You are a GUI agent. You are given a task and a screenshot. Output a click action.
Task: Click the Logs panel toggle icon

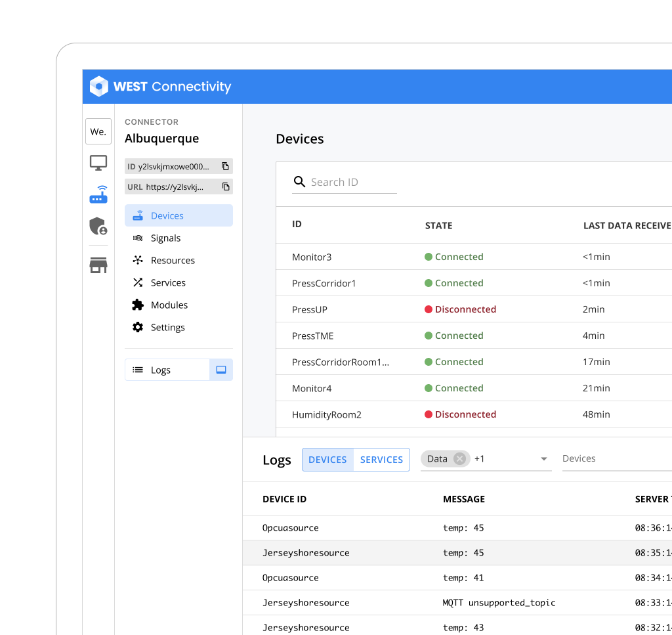pyautogui.click(x=220, y=370)
